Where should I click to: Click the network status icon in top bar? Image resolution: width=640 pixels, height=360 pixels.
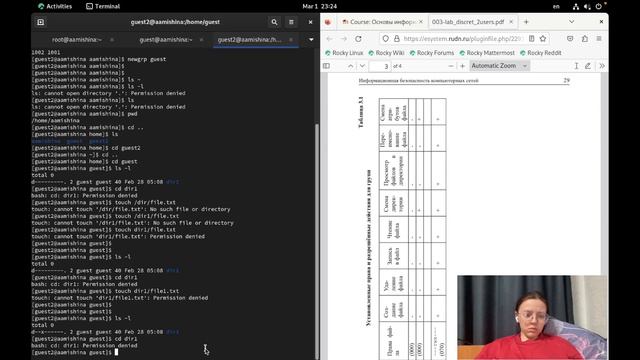click(x=576, y=6)
